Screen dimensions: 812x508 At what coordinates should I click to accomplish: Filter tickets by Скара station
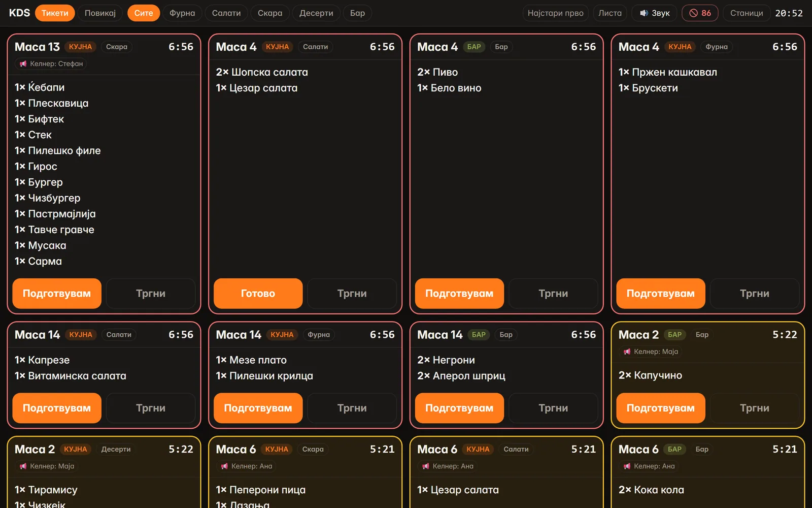point(270,13)
